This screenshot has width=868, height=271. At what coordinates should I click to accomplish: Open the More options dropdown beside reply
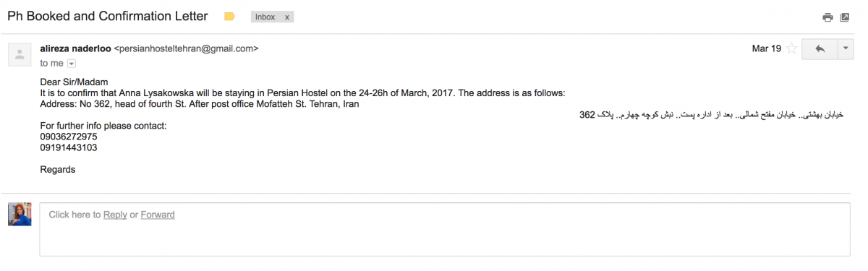[846, 49]
